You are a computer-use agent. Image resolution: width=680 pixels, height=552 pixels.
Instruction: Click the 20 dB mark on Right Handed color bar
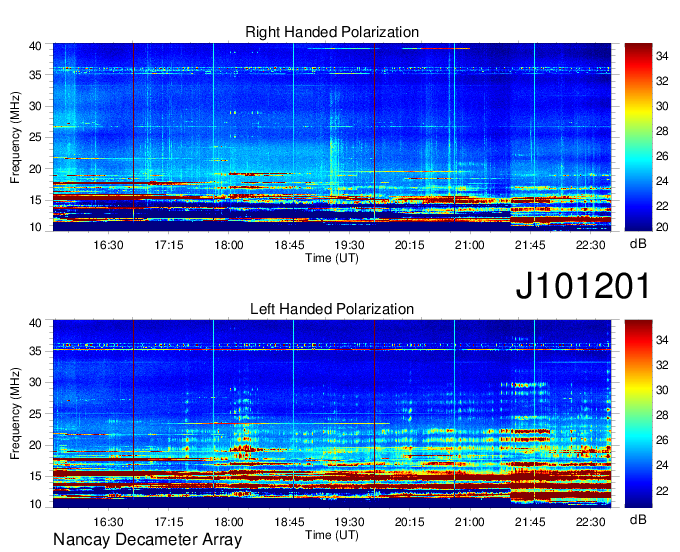(662, 227)
